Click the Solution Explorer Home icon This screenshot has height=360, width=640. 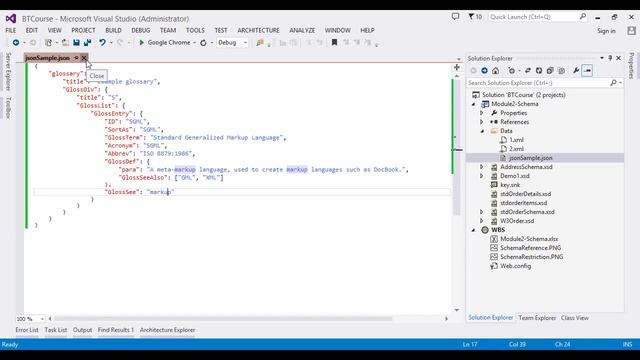(x=496, y=71)
